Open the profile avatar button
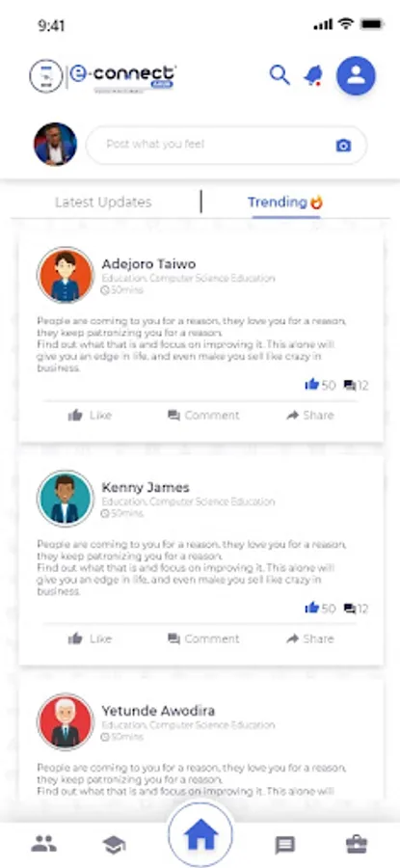 click(357, 76)
